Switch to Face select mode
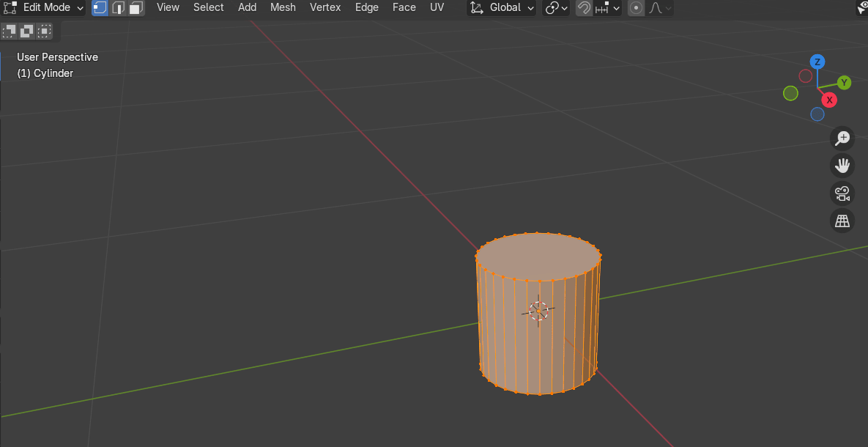This screenshot has width=868, height=447. [136, 8]
